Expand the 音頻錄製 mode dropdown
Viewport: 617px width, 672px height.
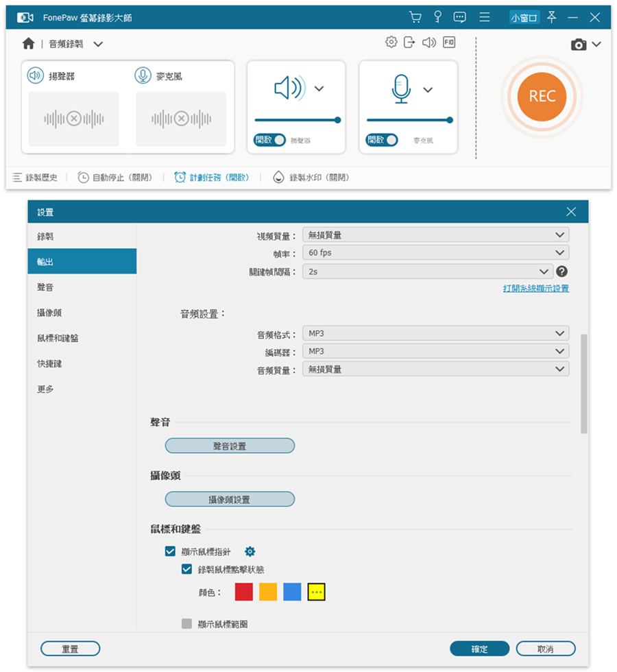pos(98,44)
